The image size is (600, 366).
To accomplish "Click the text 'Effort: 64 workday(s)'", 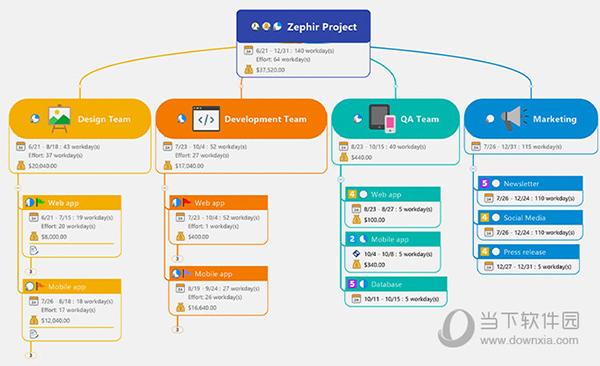I will pyautogui.click(x=283, y=59).
